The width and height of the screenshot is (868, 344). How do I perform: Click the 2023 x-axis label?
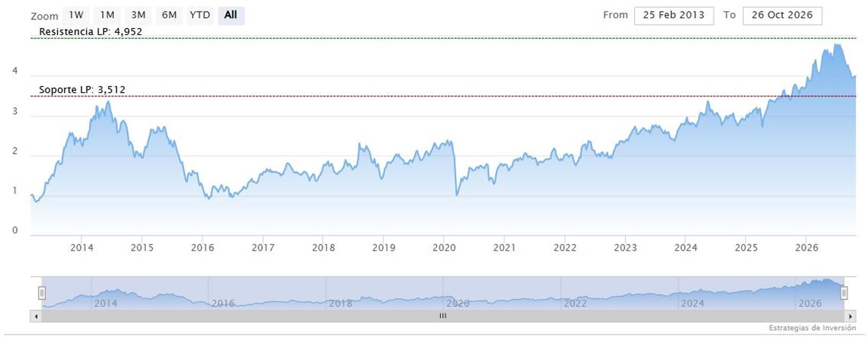click(626, 248)
